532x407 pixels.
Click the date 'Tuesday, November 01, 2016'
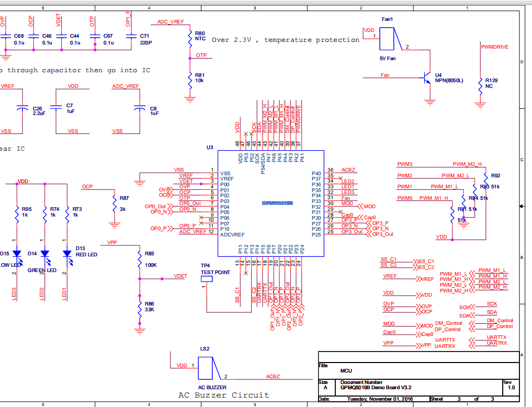pyautogui.click(x=380, y=399)
